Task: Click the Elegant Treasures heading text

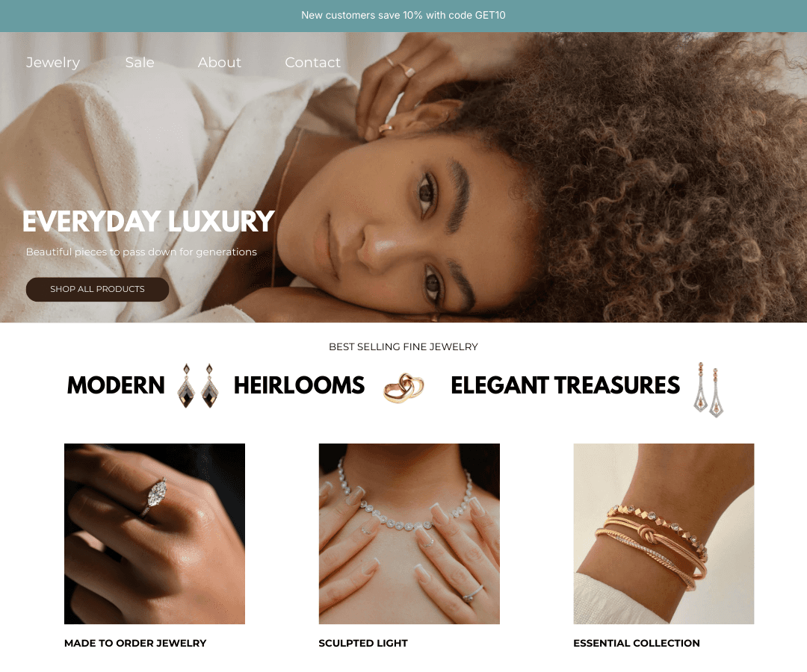Action: pos(565,385)
